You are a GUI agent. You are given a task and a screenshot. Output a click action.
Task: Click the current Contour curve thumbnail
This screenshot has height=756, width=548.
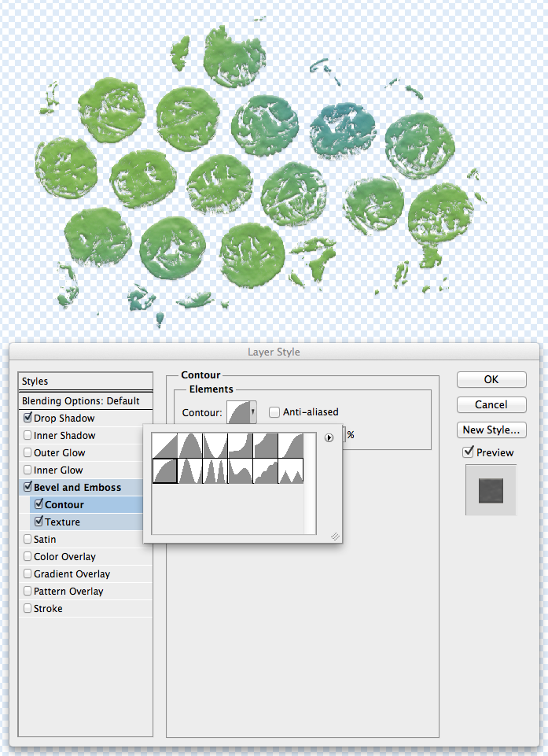pos(238,413)
